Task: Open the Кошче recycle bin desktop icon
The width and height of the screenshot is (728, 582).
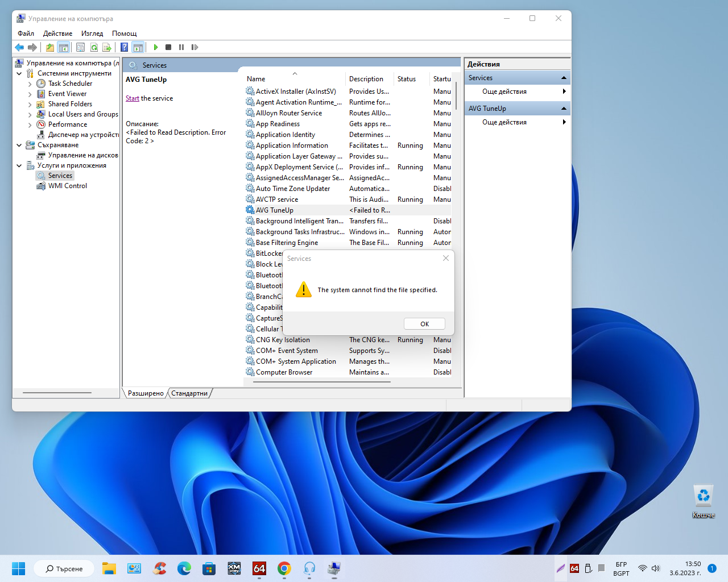Action: tap(704, 501)
